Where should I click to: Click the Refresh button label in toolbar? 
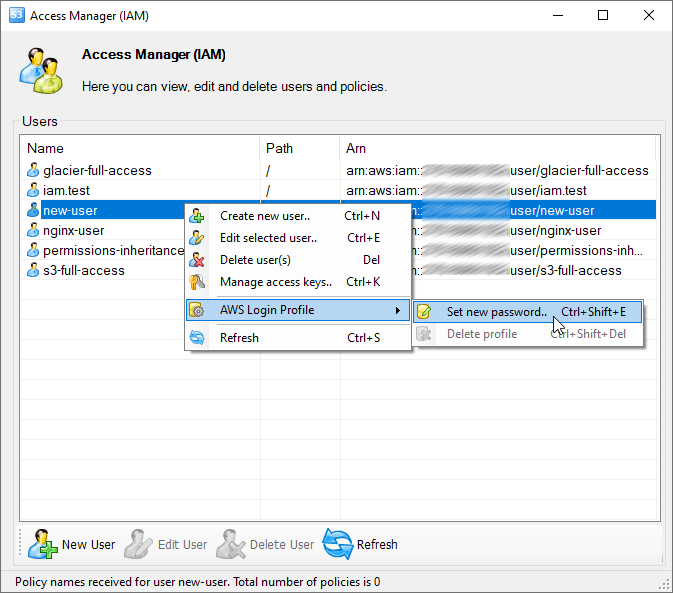pyautogui.click(x=377, y=545)
